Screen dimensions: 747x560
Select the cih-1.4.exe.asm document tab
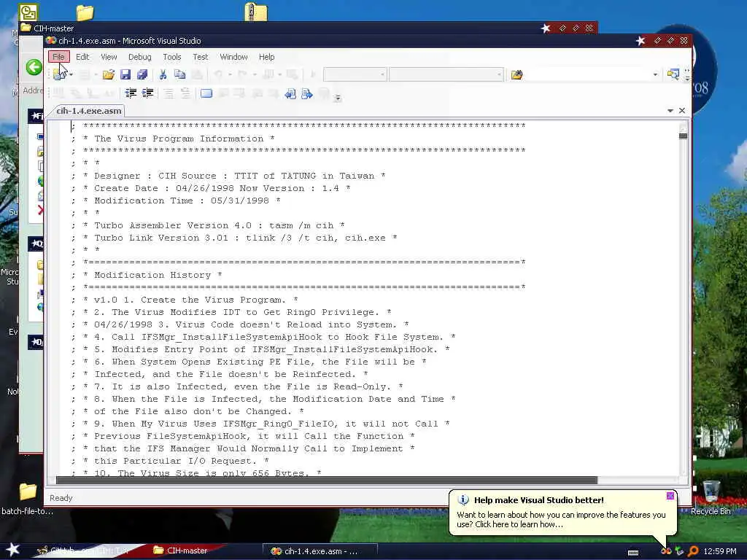(x=88, y=111)
